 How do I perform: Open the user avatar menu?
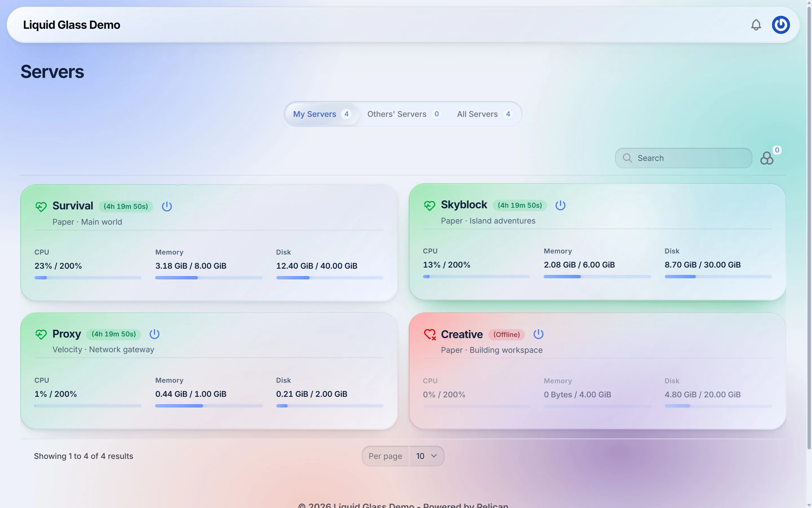click(x=781, y=25)
